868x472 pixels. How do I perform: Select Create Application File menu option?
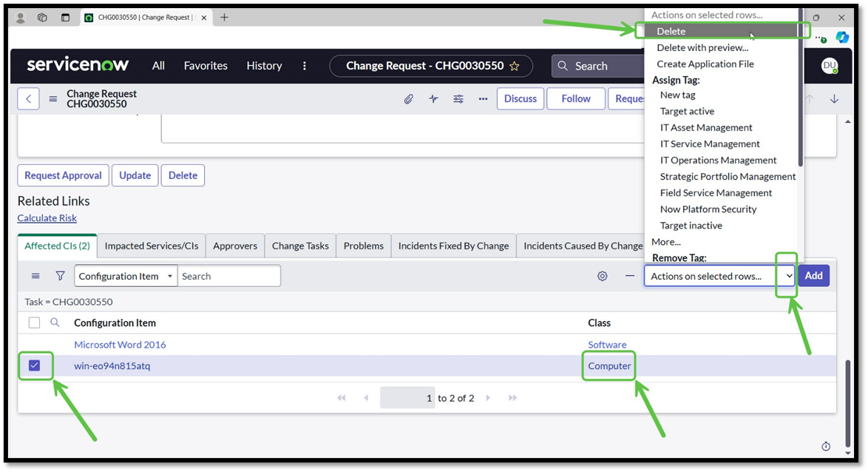click(x=705, y=64)
